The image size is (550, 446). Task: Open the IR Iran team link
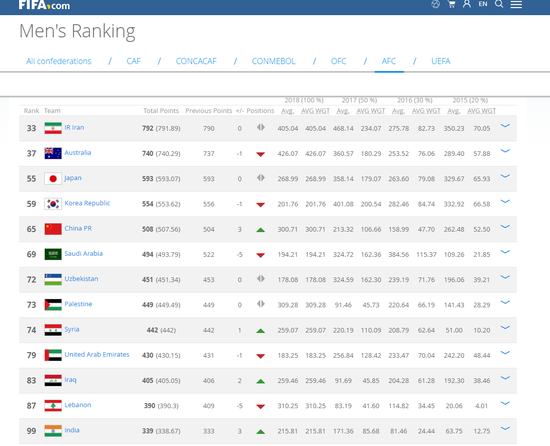(x=74, y=127)
